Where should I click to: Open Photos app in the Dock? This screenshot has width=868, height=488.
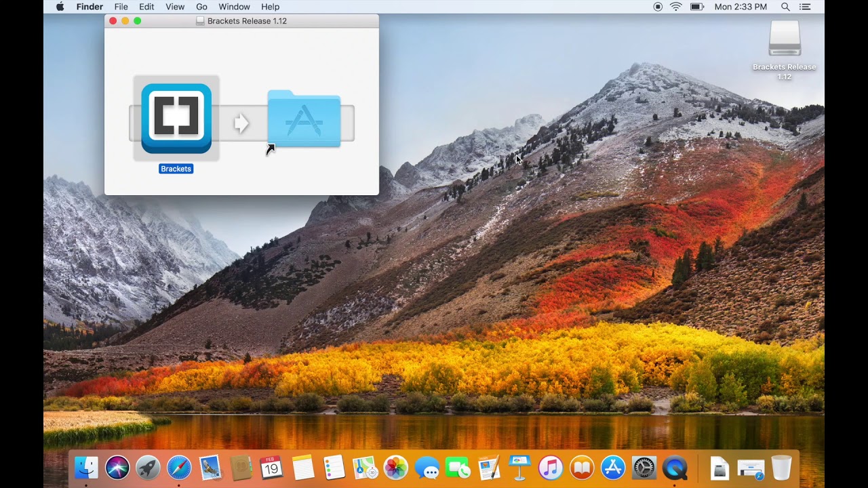coord(396,468)
